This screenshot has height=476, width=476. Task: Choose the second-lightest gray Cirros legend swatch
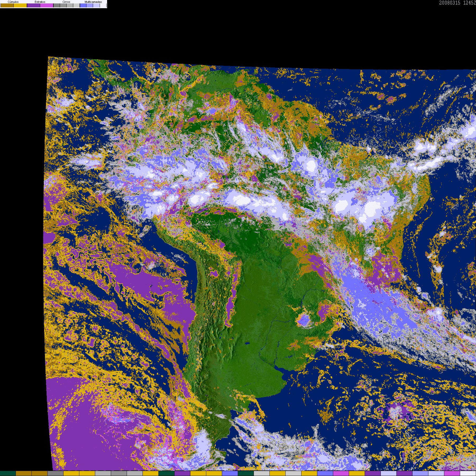(x=70, y=5)
